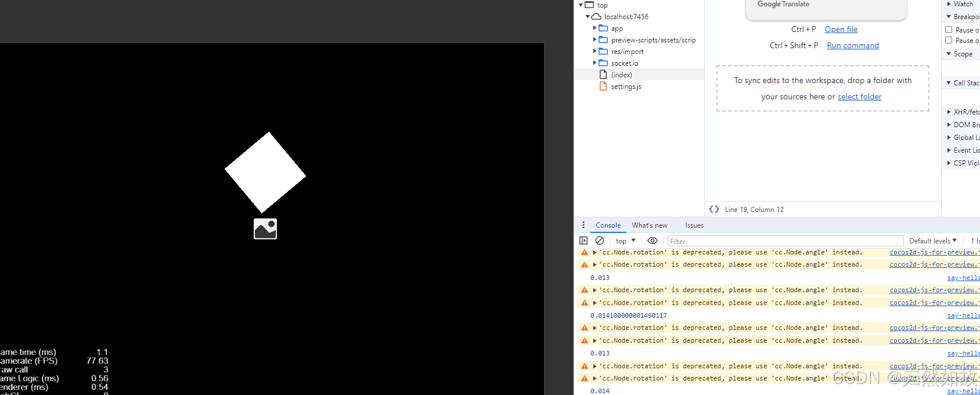Click the preview-scripts folder icon
Image resolution: width=980 pixels, height=395 pixels.
603,39
